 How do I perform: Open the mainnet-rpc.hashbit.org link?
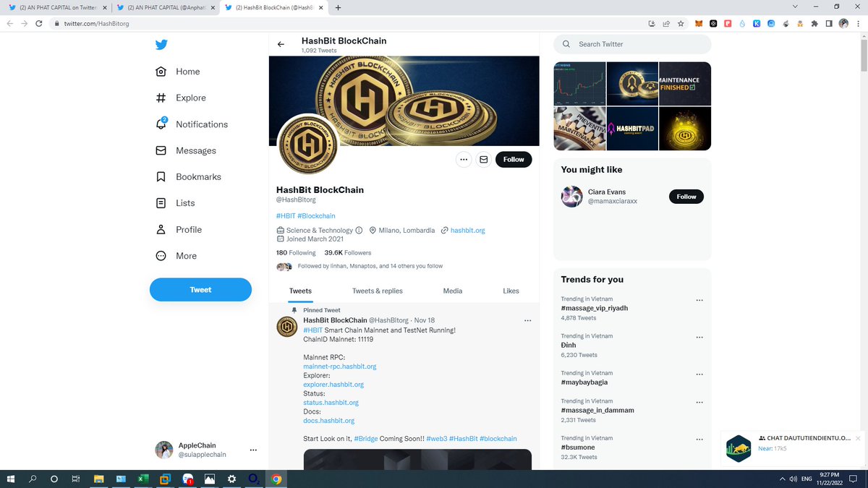click(340, 367)
